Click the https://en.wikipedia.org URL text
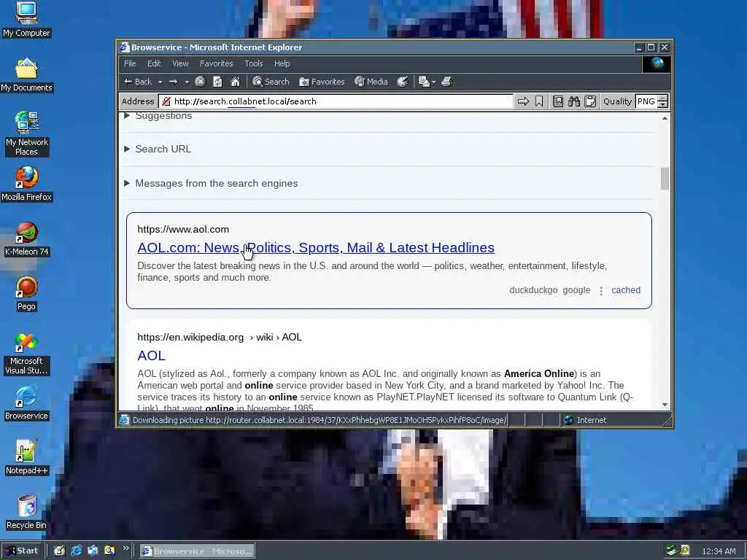 click(190, 337)
